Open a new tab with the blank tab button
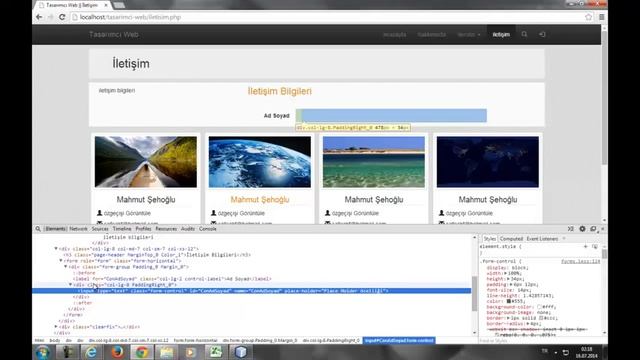Image resolution: width=640 pixels, height=360 pixels. [x=119, y=5]
